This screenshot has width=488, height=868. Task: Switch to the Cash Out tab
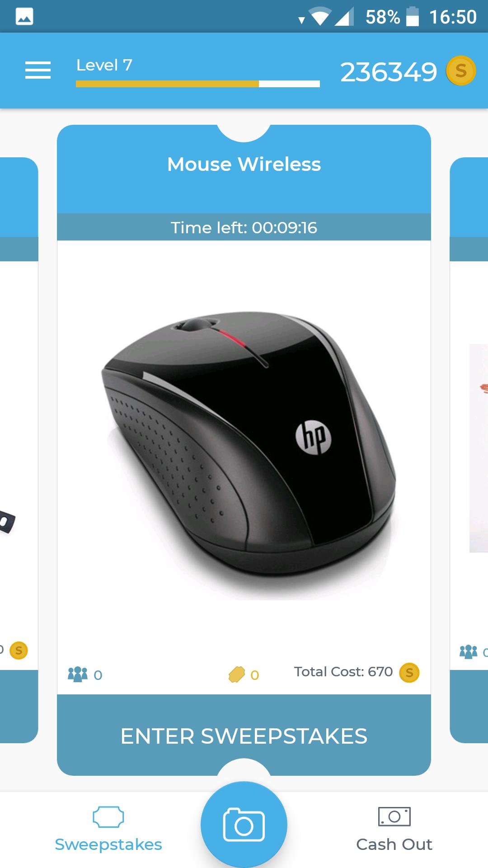coord(394,830)
